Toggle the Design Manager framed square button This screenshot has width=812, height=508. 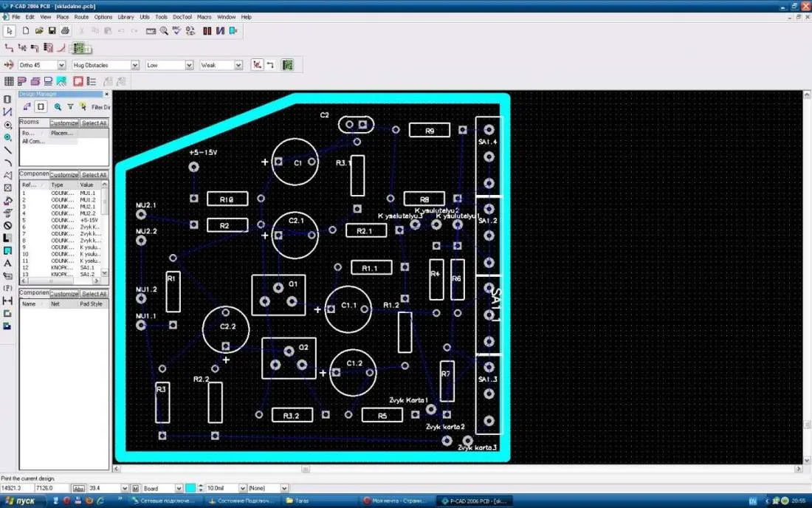coord(41,106)
